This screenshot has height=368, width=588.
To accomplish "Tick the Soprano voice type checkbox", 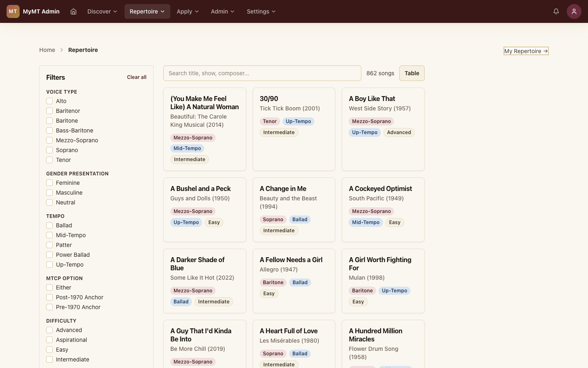I will pos(49,150).
